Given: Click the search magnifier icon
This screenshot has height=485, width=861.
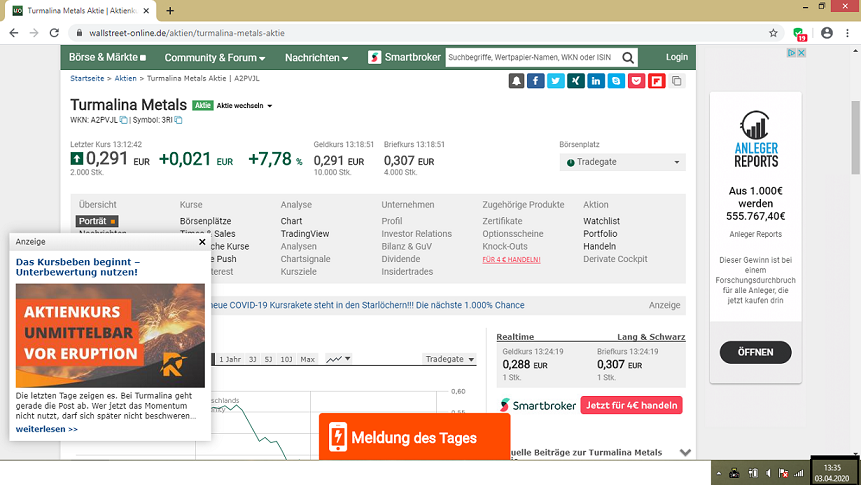Looking at the screenshot, I should pos(629,57).
